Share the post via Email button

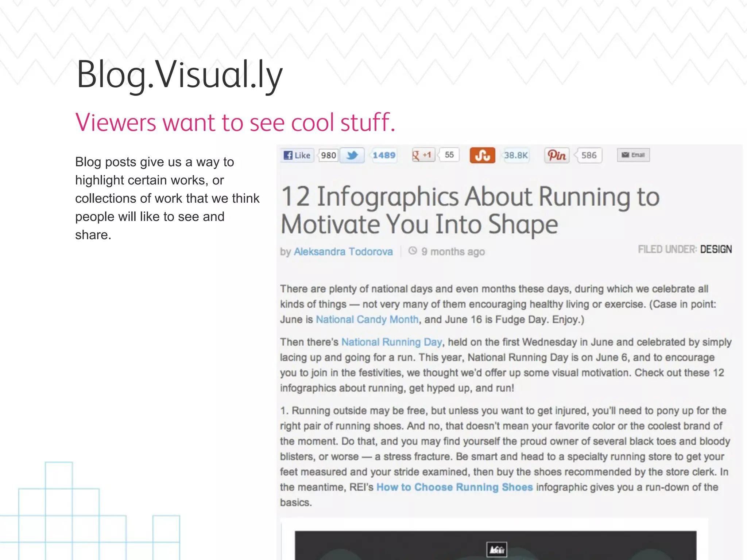(633, 155)
